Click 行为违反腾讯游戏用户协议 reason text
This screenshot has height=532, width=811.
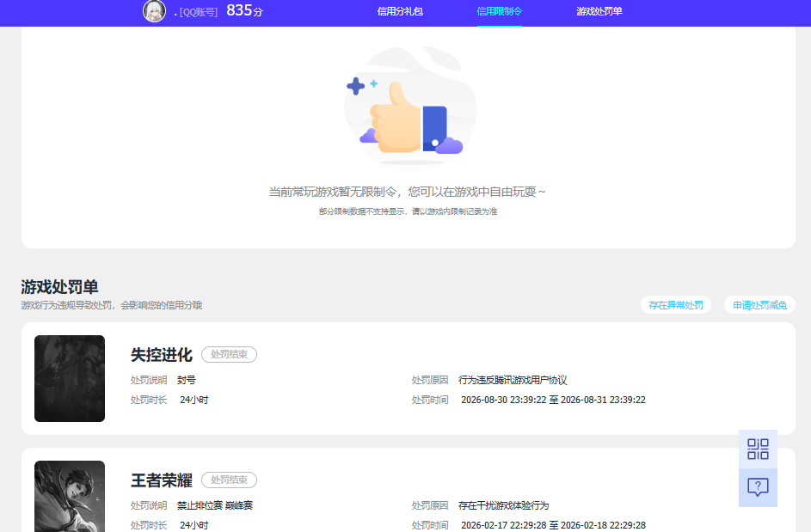click(x=513, y=380)
